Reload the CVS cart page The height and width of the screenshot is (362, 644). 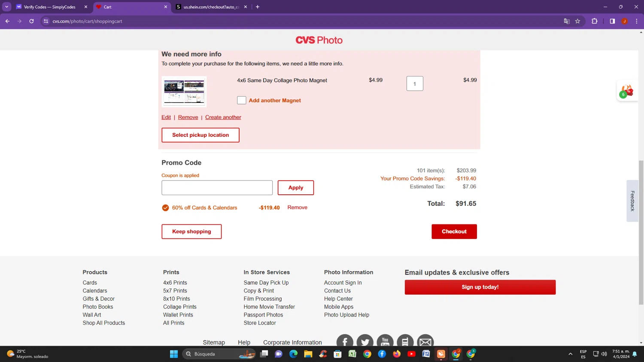31,21
